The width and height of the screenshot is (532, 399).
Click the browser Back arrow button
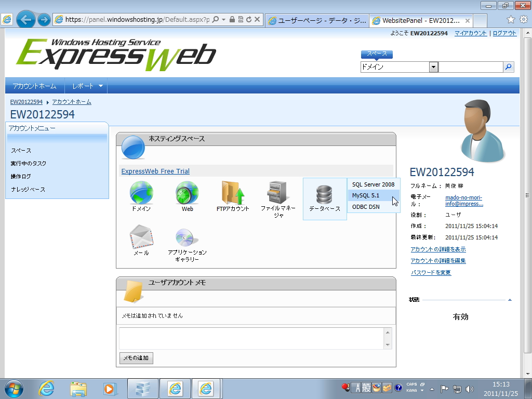point(26,20)
